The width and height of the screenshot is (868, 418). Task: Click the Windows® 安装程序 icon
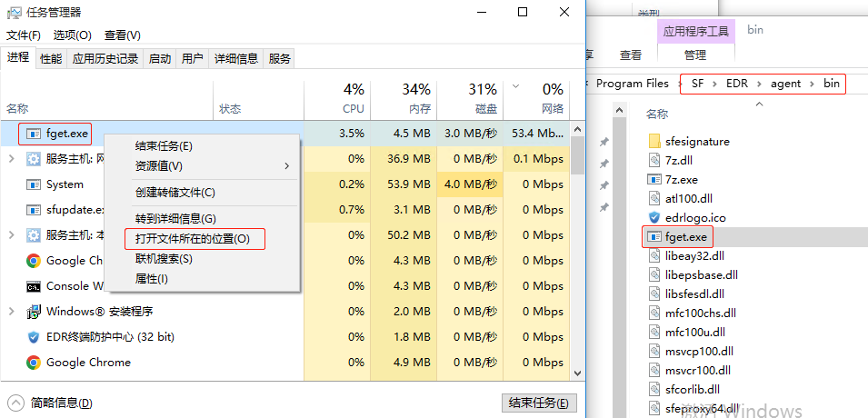34,312
